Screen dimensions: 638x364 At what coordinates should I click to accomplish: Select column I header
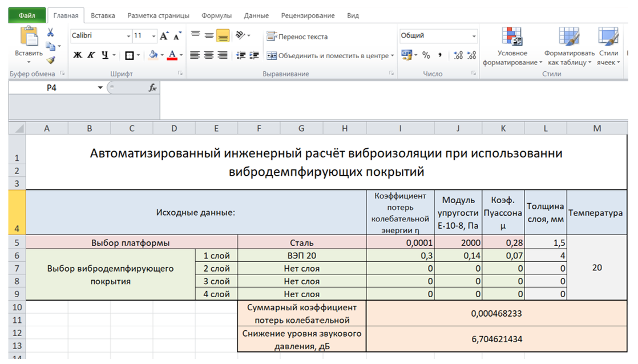click(401, 128)
